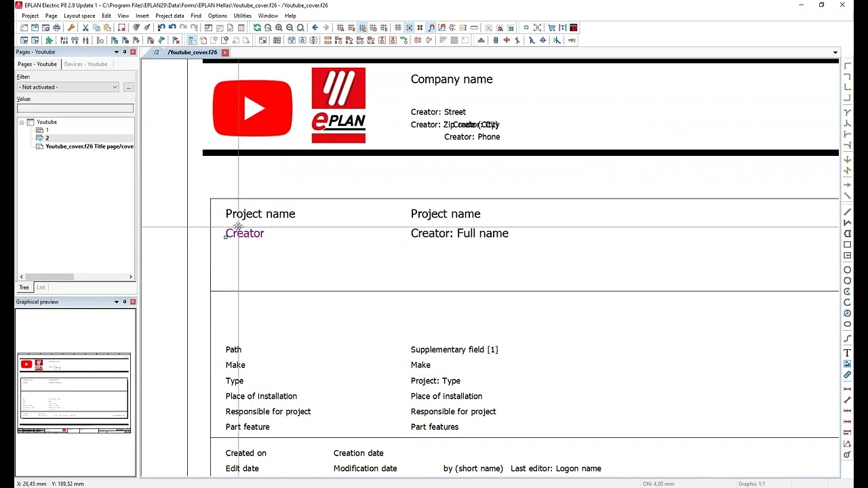Image resolution: width=868 pixels, height=488 pixels.
Task: Pin the Graphical preview panel
Action: point(125,302)
